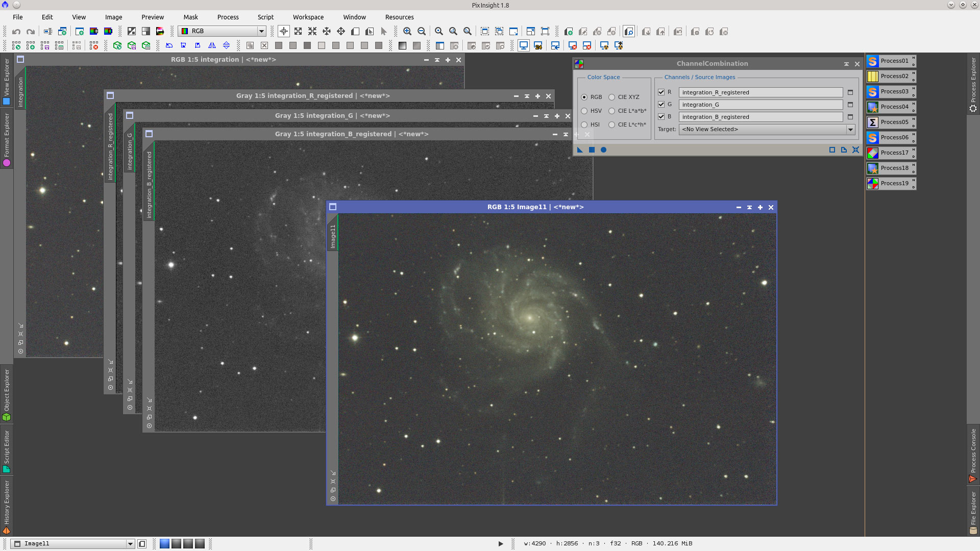Click the playback triangle in the status bar
Viewport: 980px width, 551px height.
500,543
